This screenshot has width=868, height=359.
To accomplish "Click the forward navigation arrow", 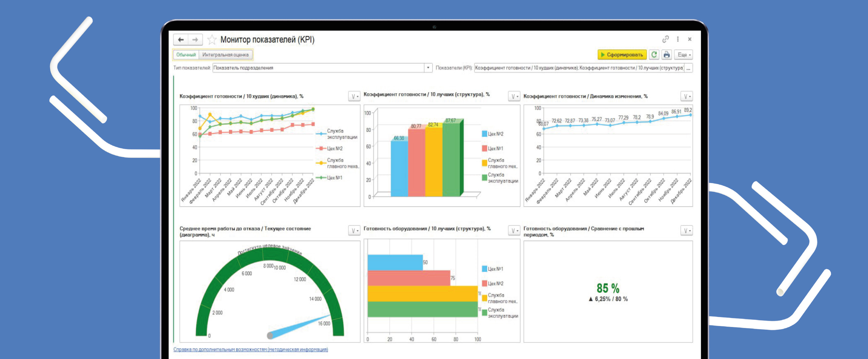I will [195, 40].
